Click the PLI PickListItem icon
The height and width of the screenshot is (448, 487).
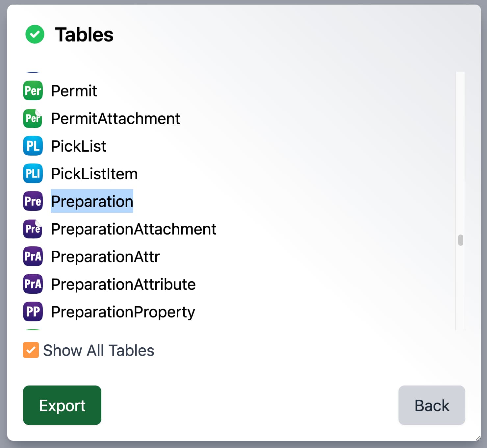click(33, 174)
